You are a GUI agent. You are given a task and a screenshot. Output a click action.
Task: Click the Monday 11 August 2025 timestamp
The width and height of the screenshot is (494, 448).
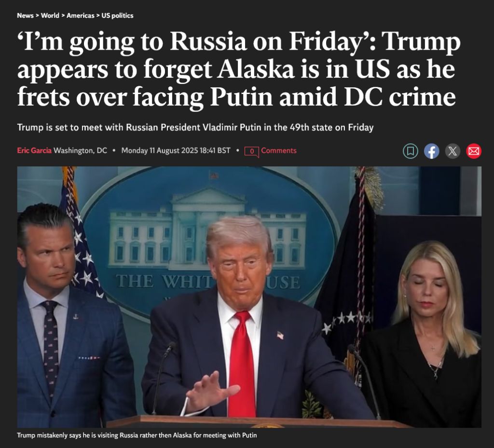coord(176,150)
